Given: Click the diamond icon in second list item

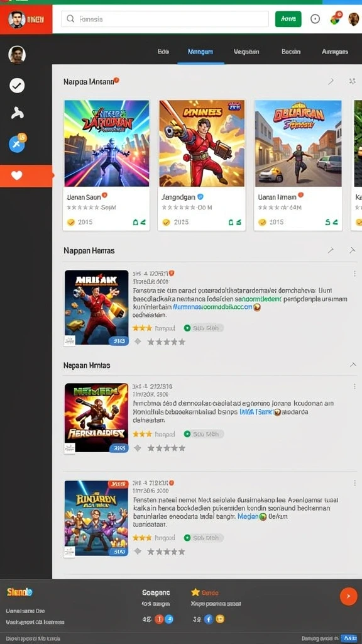Looking at the screenshot, I should [138, 448].
